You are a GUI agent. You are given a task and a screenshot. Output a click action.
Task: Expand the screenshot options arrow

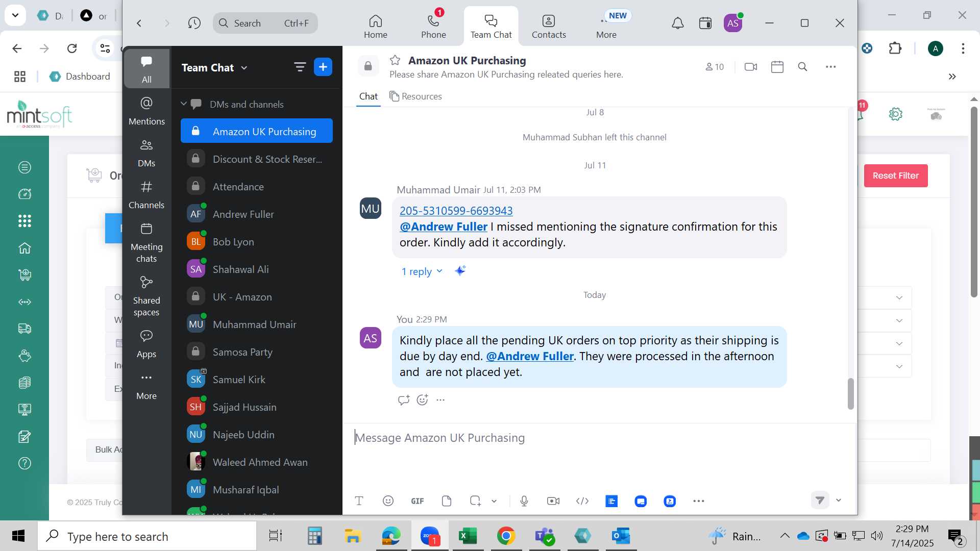point(494,501)
